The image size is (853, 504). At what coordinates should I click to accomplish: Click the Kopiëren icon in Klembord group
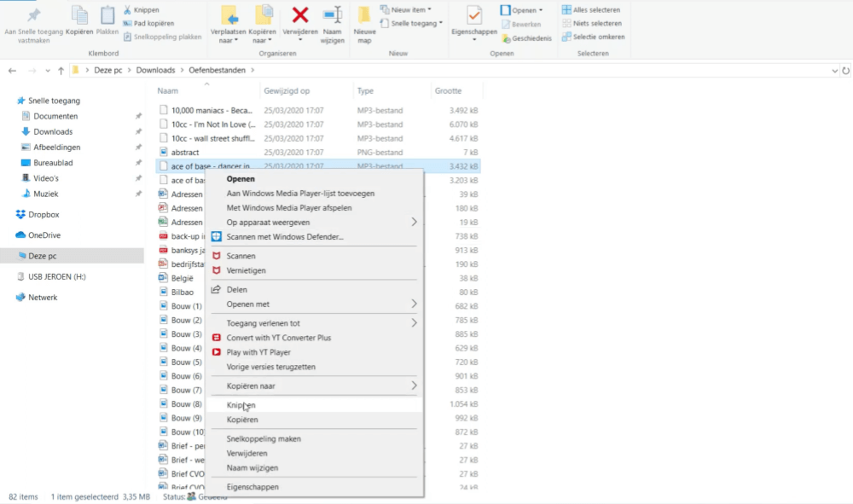(79, 14)
